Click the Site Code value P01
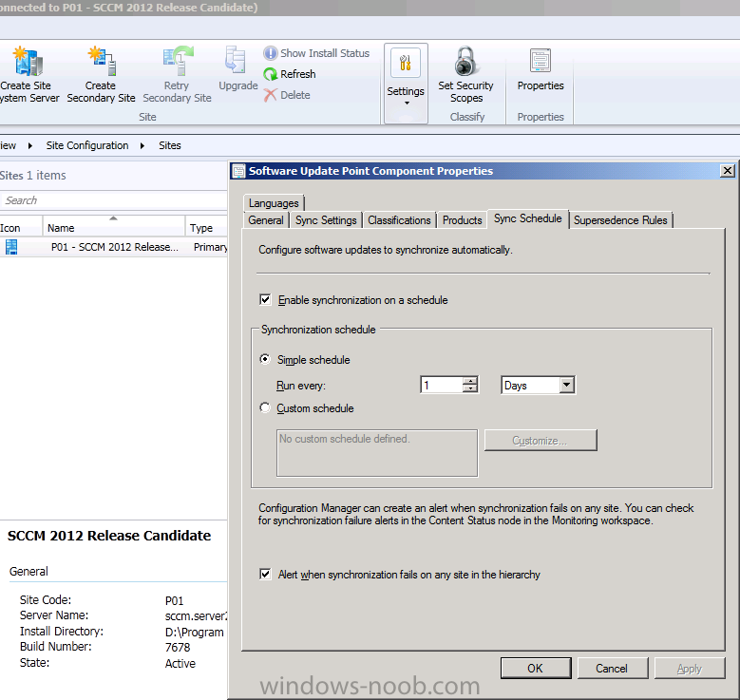740x700 pixels. (174, 600)
